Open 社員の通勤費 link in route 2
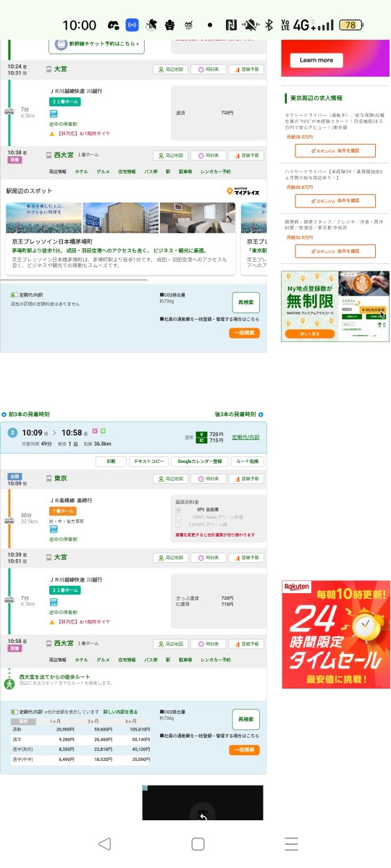The height and width of the screenshot is (868, 391). point(210,737)
